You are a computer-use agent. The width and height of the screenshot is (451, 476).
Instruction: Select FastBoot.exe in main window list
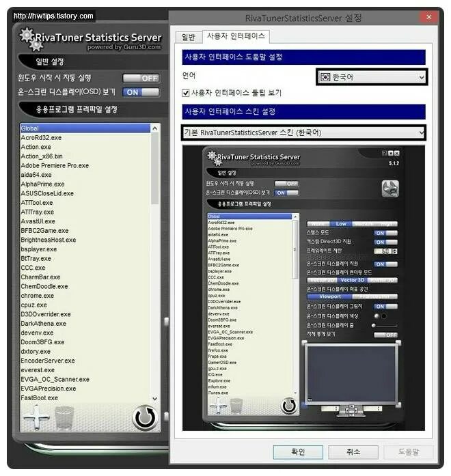[x=85, y=398]
